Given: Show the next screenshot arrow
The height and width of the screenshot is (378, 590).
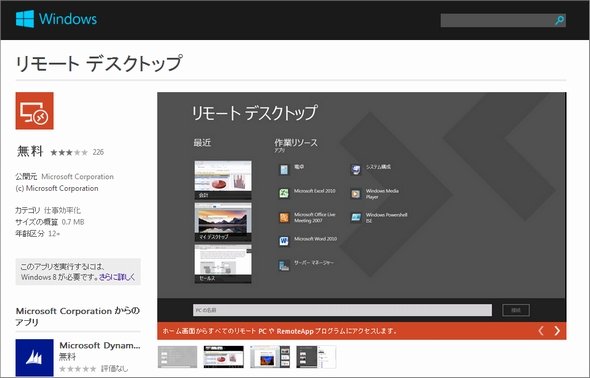Looking at the screenshot, I should [x=557, y=331].
